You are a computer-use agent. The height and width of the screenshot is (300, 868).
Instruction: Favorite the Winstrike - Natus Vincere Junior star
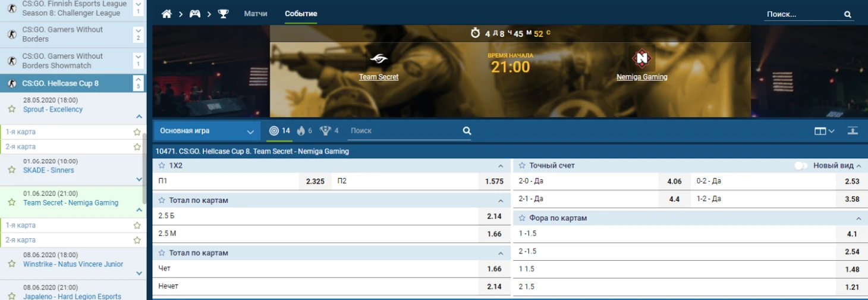point(11,264)
